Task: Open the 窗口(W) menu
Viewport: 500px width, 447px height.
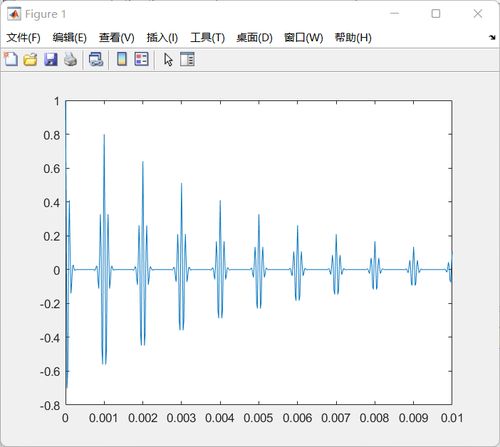Action: point(304,38)
